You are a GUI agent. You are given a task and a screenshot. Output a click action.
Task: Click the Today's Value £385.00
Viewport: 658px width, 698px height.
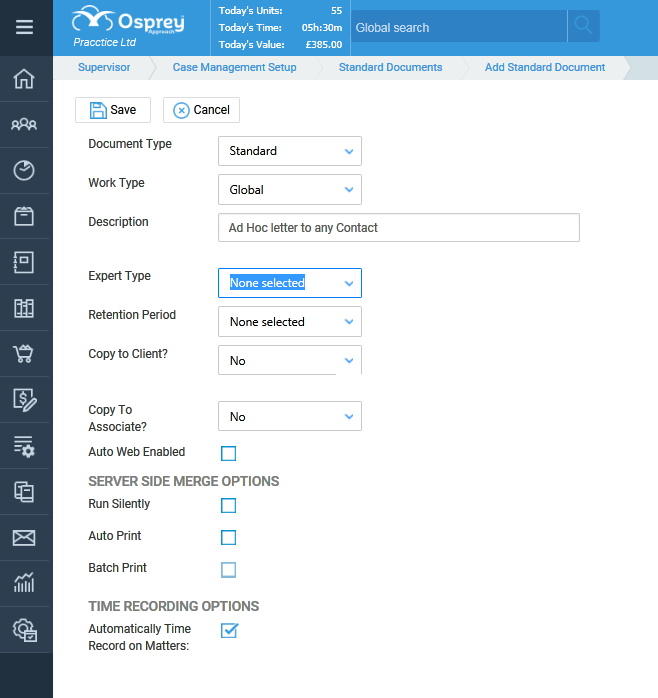click(x=324, y=45)
